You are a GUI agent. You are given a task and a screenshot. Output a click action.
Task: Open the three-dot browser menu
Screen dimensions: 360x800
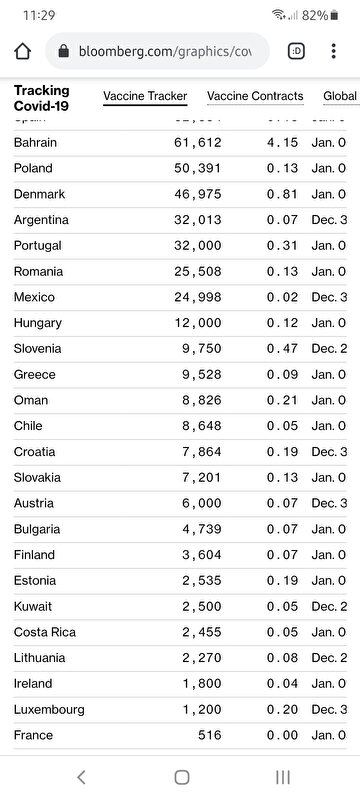click(x=333, y=51)
